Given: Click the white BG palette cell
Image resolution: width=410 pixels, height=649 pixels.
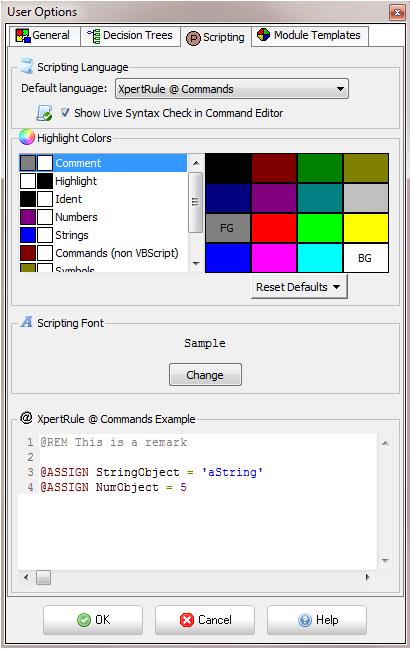Looking at the screenshot, I should coord(366,258).
